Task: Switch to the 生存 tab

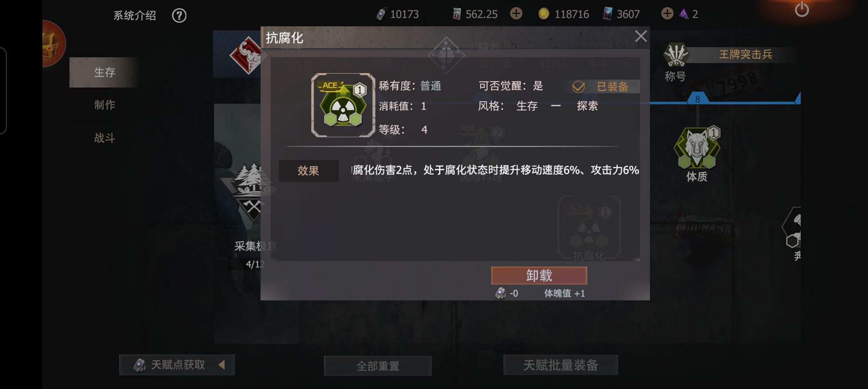Action: click(x=104, y=72)
